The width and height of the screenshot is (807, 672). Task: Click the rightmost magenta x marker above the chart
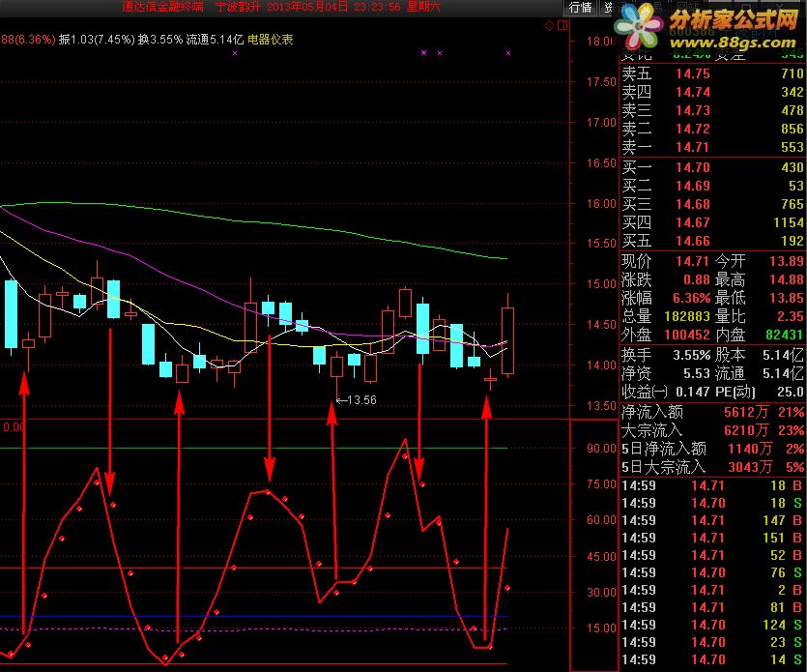(508, 52)
